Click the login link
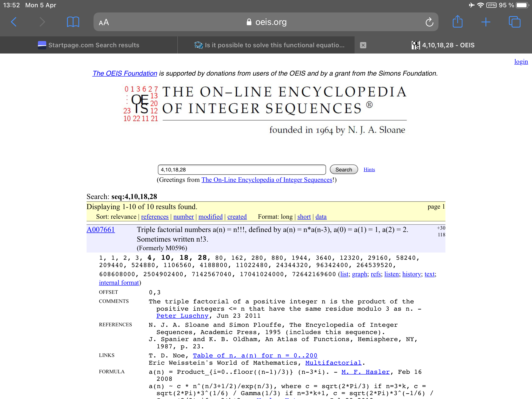Screen dimensions: 532x399 click(521, 62)
